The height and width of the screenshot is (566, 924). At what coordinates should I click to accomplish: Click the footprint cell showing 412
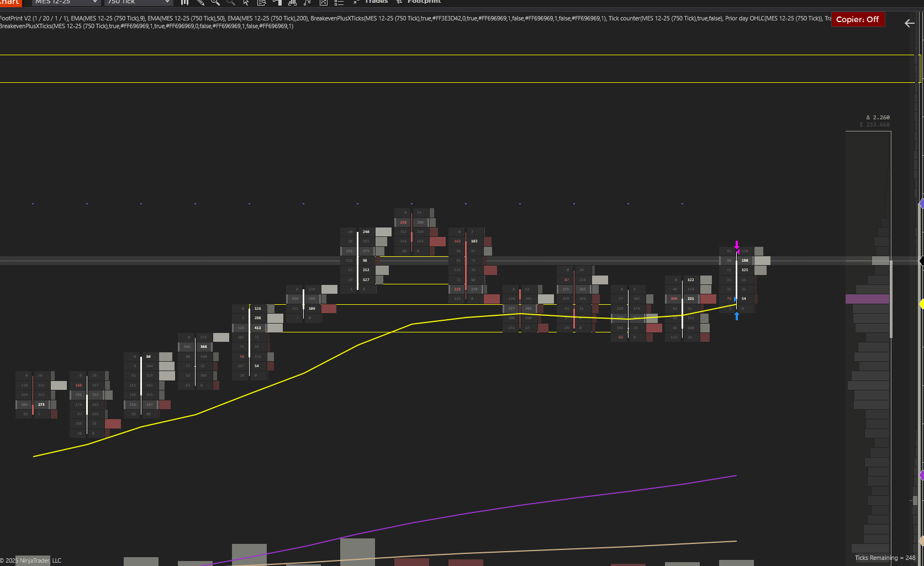point(258,328)
